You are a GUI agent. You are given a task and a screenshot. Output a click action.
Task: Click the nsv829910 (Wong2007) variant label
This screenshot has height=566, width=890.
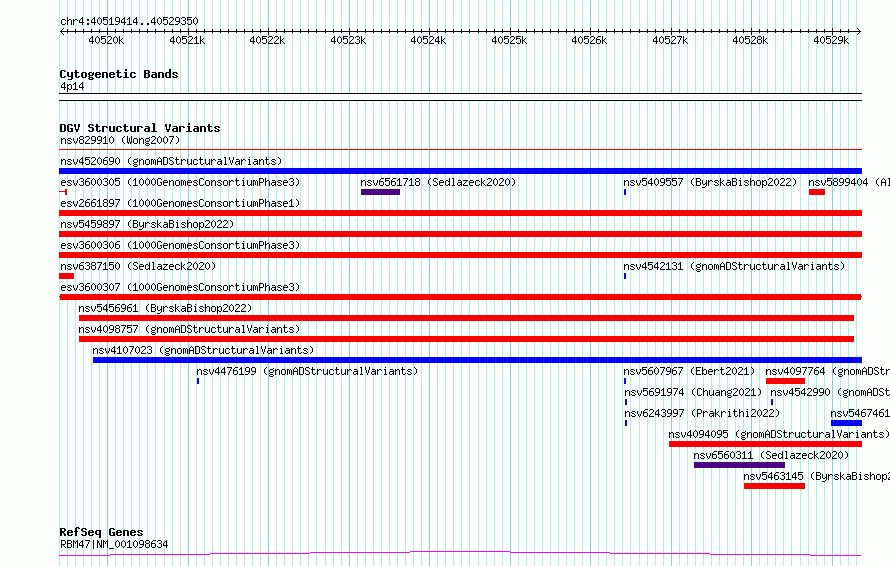click(120, 140)
